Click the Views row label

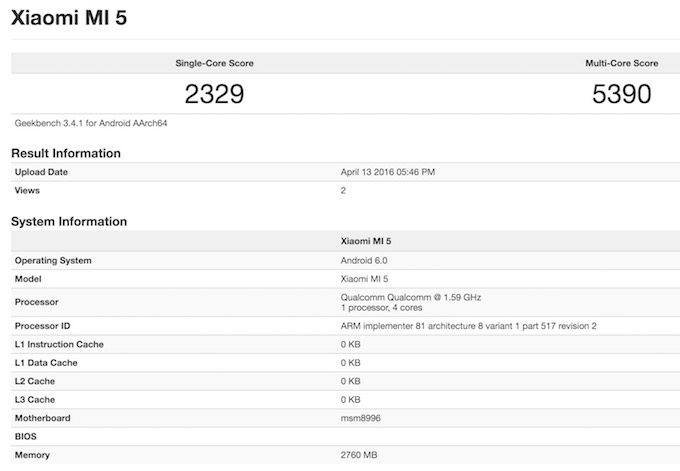pos(28,190)
